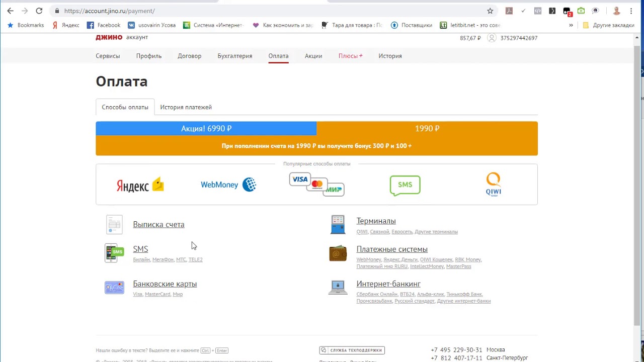Bookmark this page with the star icon
The width and height of the screenshot is (644, 362).
click(490, 11)
